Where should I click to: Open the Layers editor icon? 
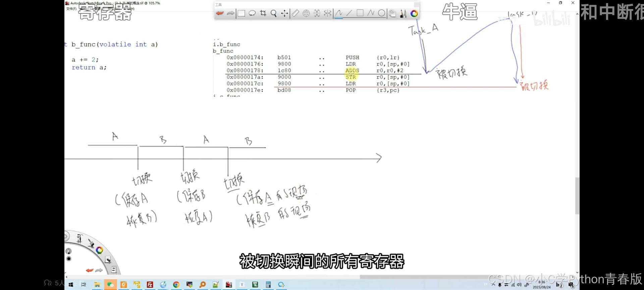click(x=392, y=13)
